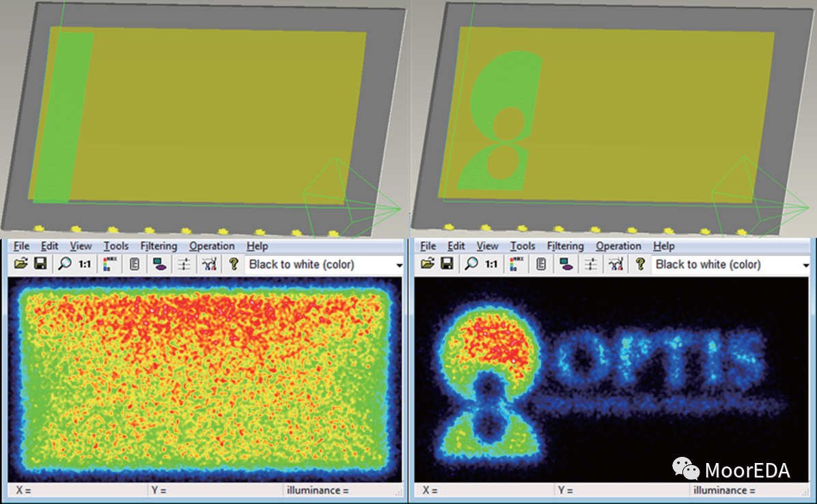Open Filtering menu in right window

pos(565,246)
